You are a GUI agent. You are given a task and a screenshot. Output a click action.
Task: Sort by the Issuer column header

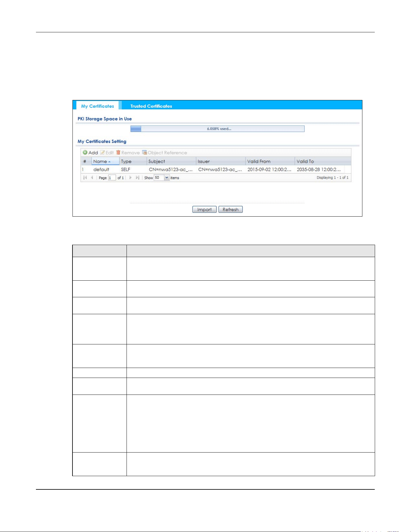(x=220, y=161)
